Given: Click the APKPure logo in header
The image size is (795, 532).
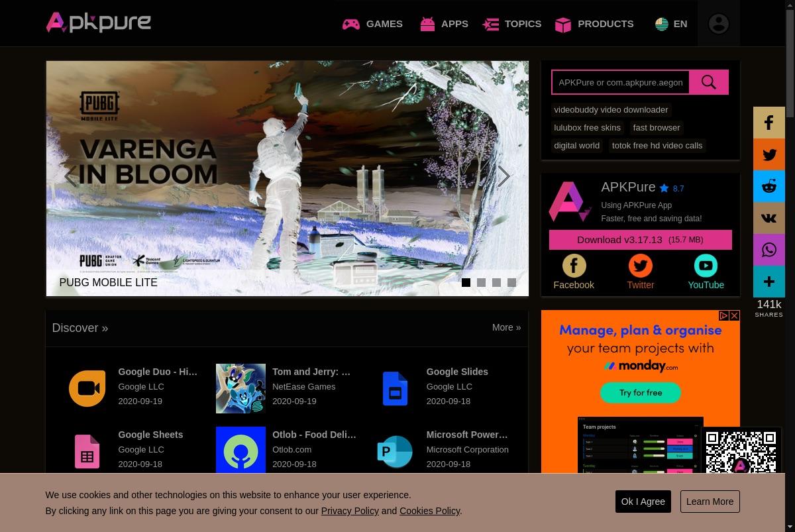Looking at the screenshot, I should click(x=99, y=23).
